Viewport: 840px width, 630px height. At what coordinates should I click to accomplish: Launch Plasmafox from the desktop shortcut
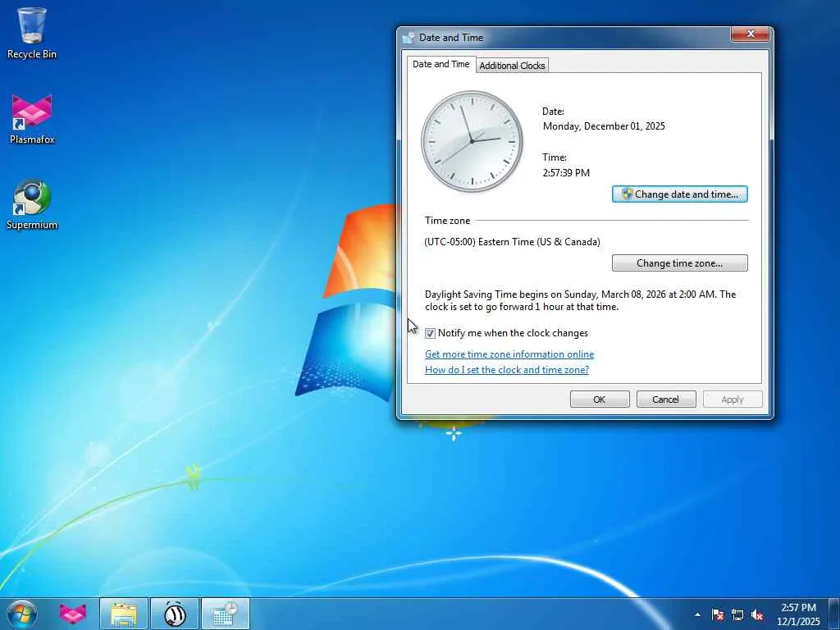32,119
